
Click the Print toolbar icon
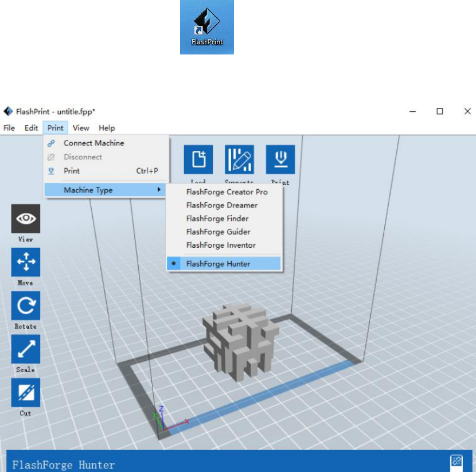click(x=280, y=159)
